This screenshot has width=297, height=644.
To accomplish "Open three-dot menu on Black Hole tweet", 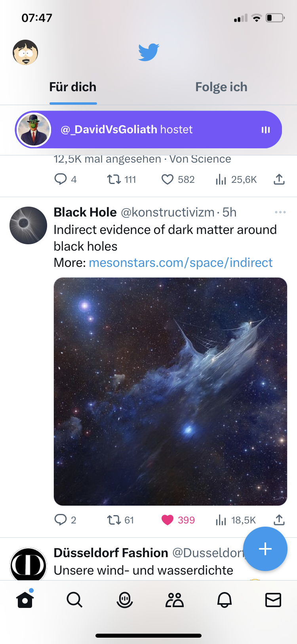I will (280, 212).
